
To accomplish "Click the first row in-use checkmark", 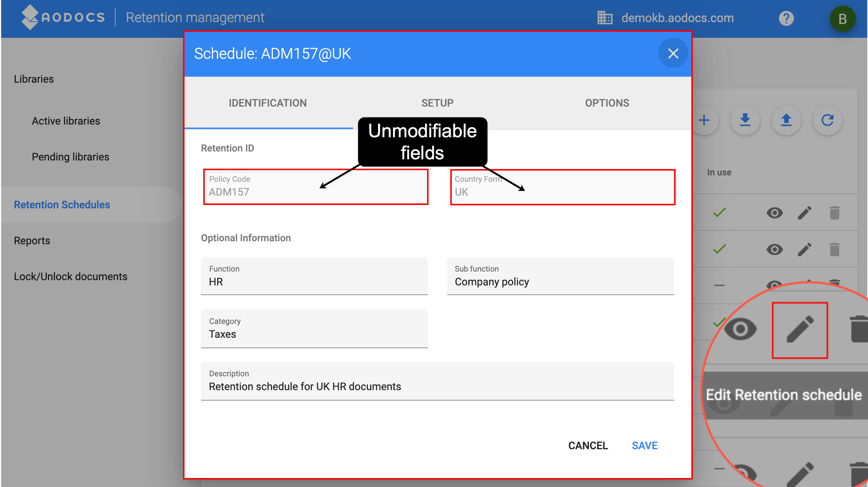I will pos(719,212).
